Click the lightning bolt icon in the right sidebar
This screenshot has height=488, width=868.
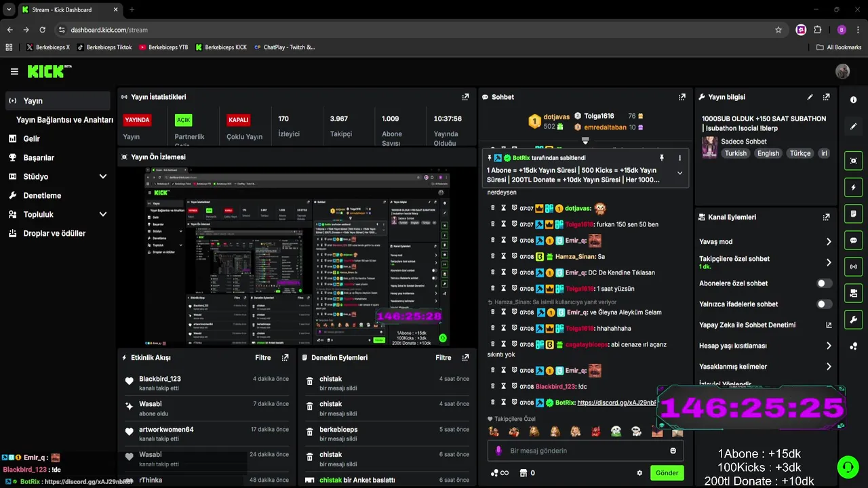pyautogui.click(x=853, y=187)
